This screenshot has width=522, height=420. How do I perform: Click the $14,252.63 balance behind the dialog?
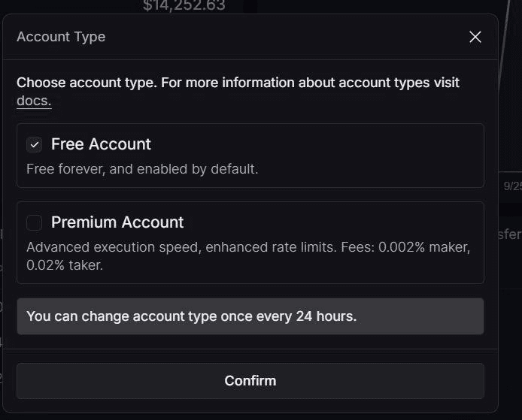pyautogui.click(x=184, y=6)
